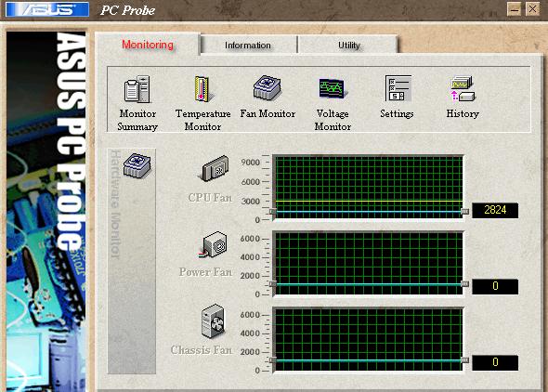Screen dimensions: 548x392
Task: Click the ASUS logo in title bar
Action: coord(47,9)
